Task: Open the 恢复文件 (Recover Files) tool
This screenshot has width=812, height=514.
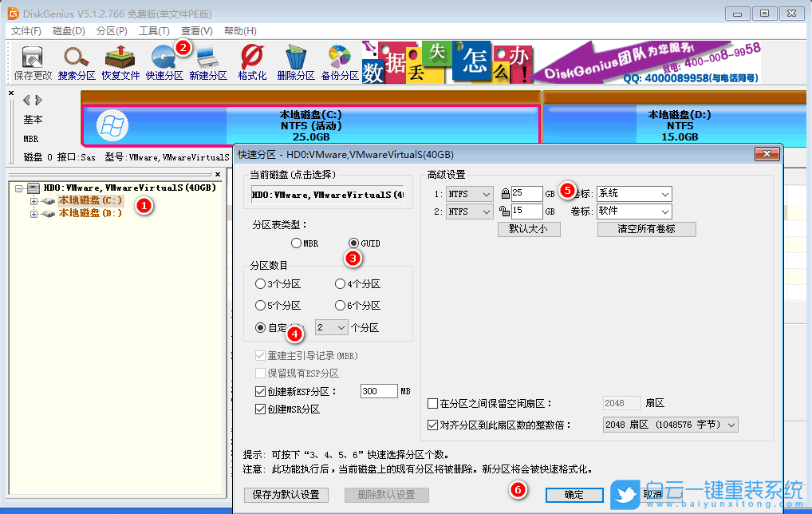Action: [x=120, y=61]
